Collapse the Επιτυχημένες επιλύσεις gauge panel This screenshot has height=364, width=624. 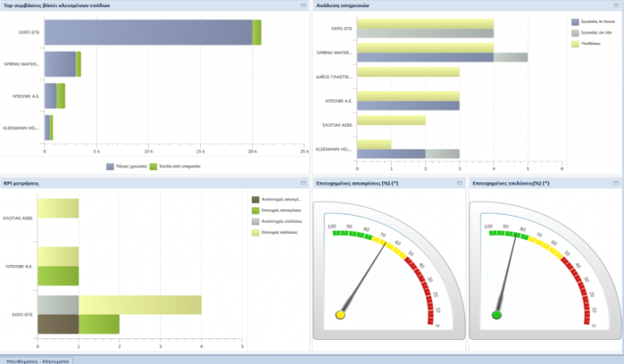click(615, 183)
